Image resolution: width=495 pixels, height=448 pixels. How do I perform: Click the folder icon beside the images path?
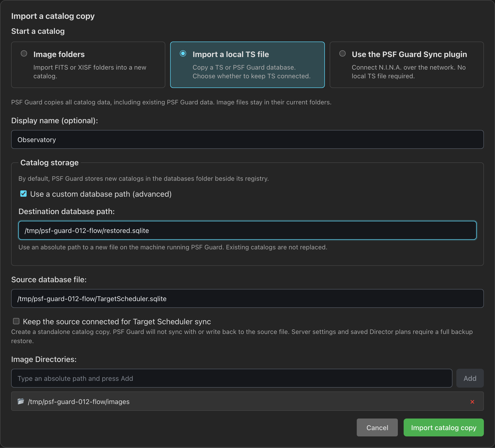pos(21,401)
